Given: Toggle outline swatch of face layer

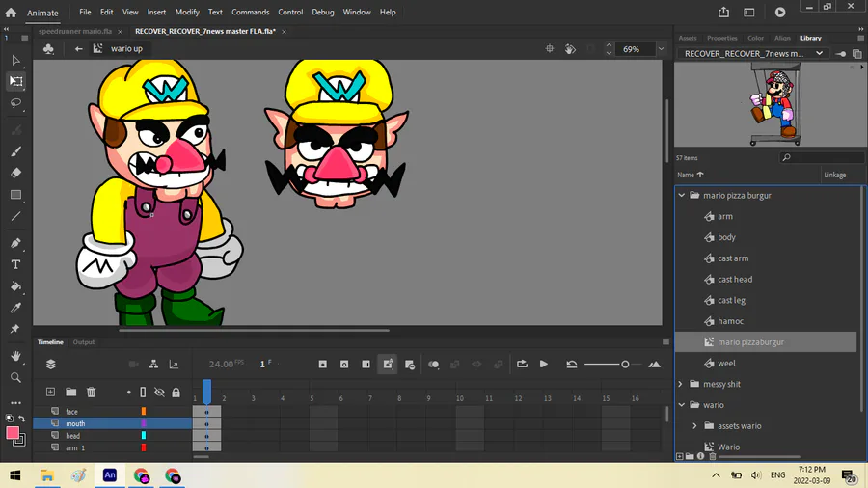Looking at the screenshot, I should (144, 411).
